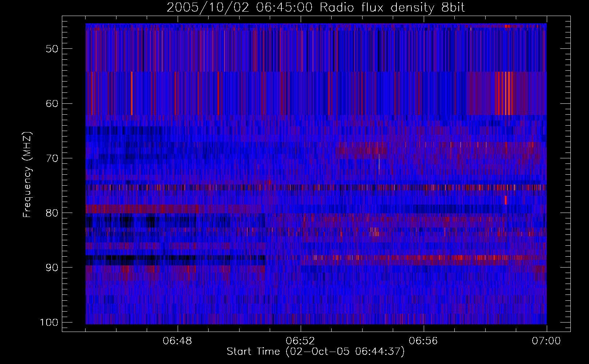Click the 06:56 time tick label

pos(424,341)
